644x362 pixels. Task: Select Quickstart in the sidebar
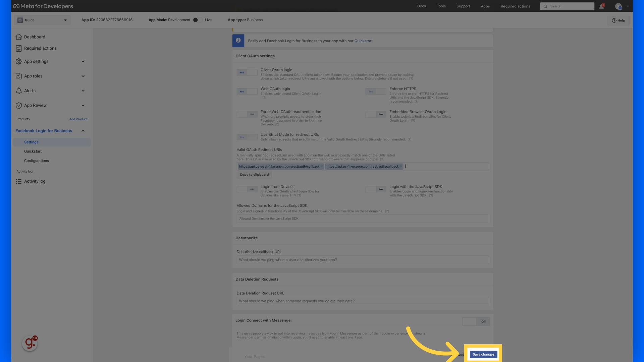33,152
